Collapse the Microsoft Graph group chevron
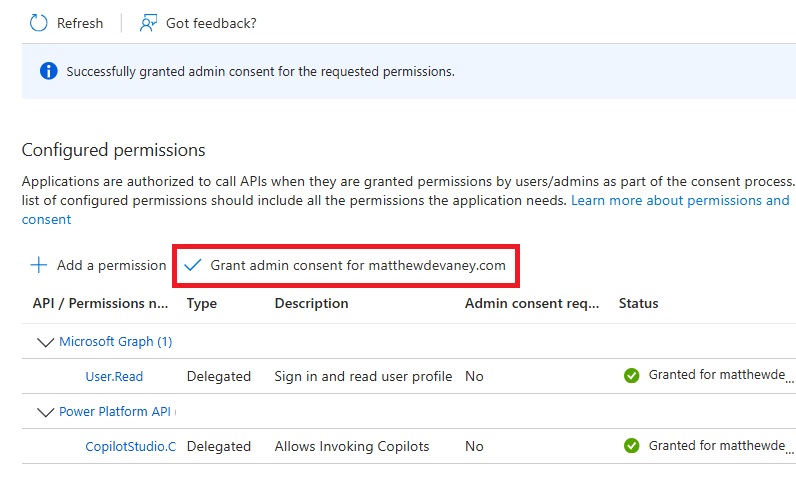This screenshot has width=796, height=500. [x=44, y=342]
